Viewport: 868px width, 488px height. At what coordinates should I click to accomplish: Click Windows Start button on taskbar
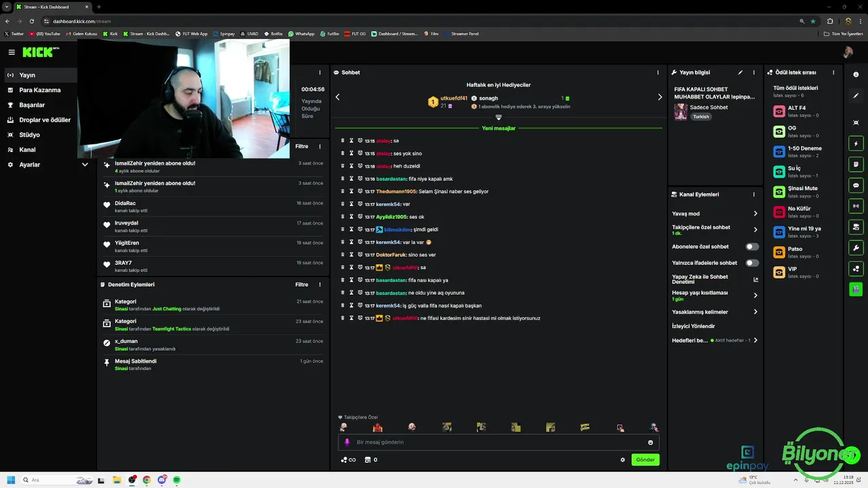[11, 480]
